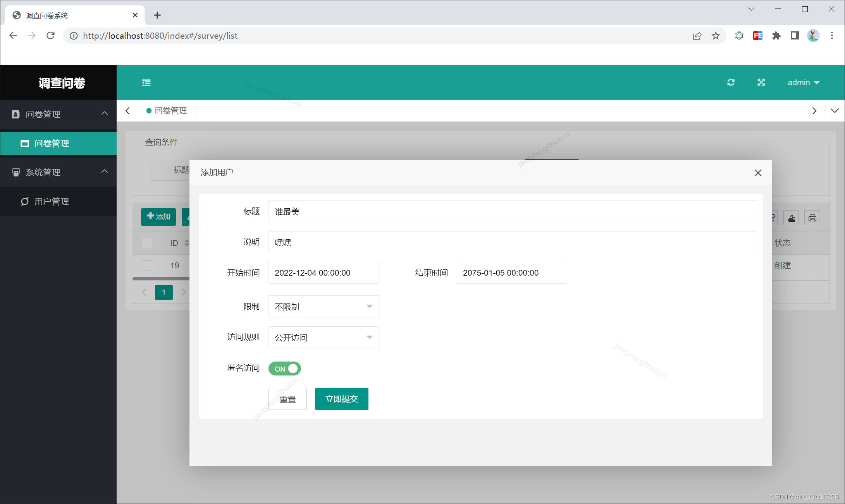
Task: Open the 访问规则 dropdown
Action: [x=323, y=338]
